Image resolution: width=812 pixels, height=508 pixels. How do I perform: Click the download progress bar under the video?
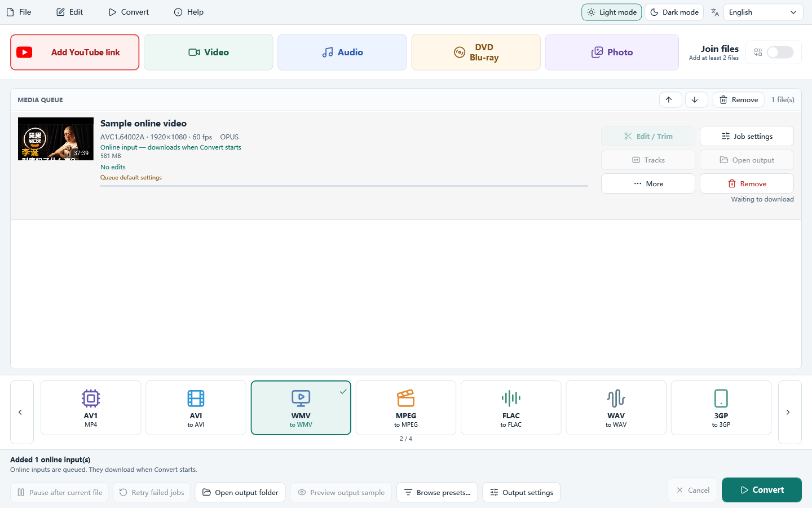(344, 186)
